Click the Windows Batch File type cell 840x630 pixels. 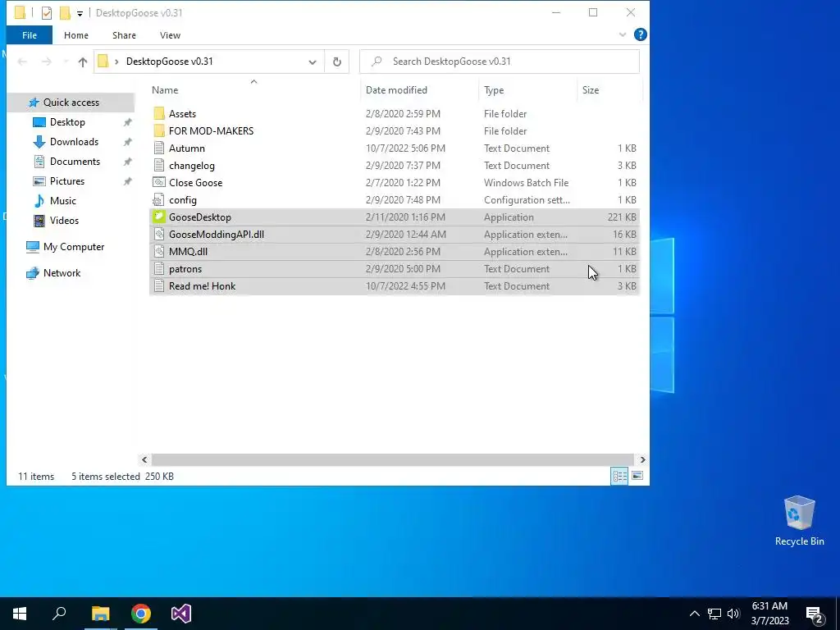[526, 183]
